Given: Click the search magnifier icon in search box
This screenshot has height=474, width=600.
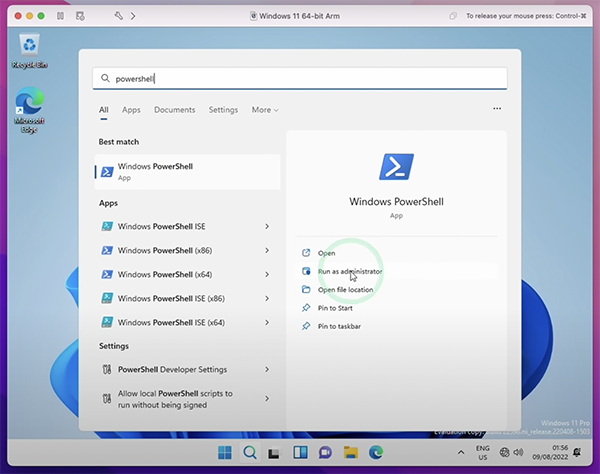Looking at the screenshot, I should pyautogui.click(x=105, y=78).
